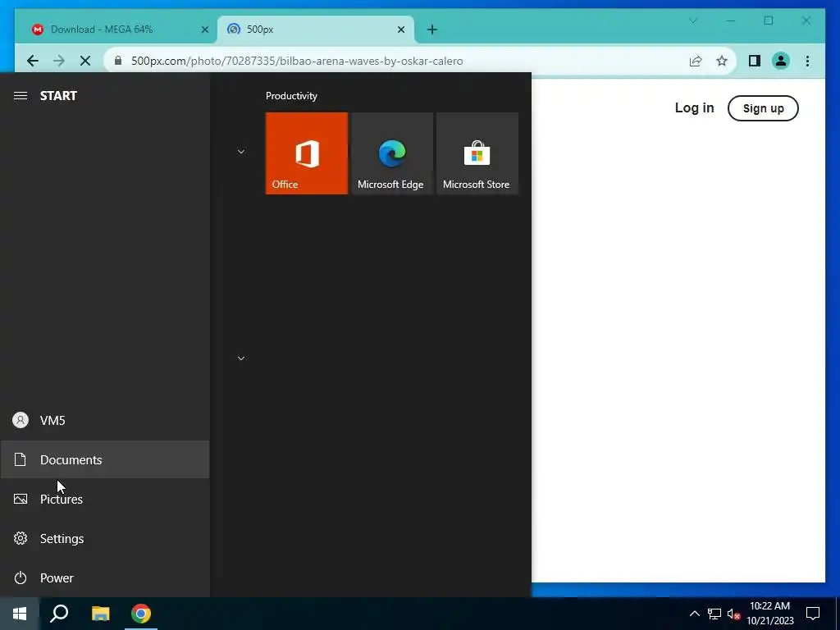Open Settings from Start menu
Viewport: 840px width, 630px height.
[105, 538]
